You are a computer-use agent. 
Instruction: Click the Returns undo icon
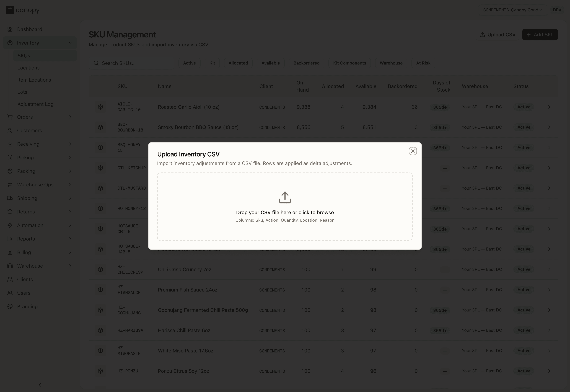click(10, 212)
